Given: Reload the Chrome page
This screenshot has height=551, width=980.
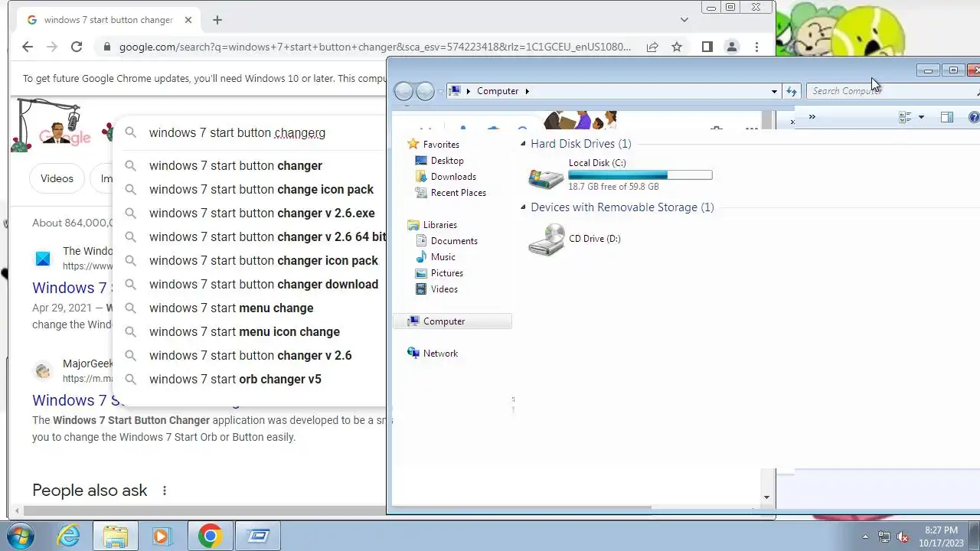Looking at the screenshot, I should 77,47.
